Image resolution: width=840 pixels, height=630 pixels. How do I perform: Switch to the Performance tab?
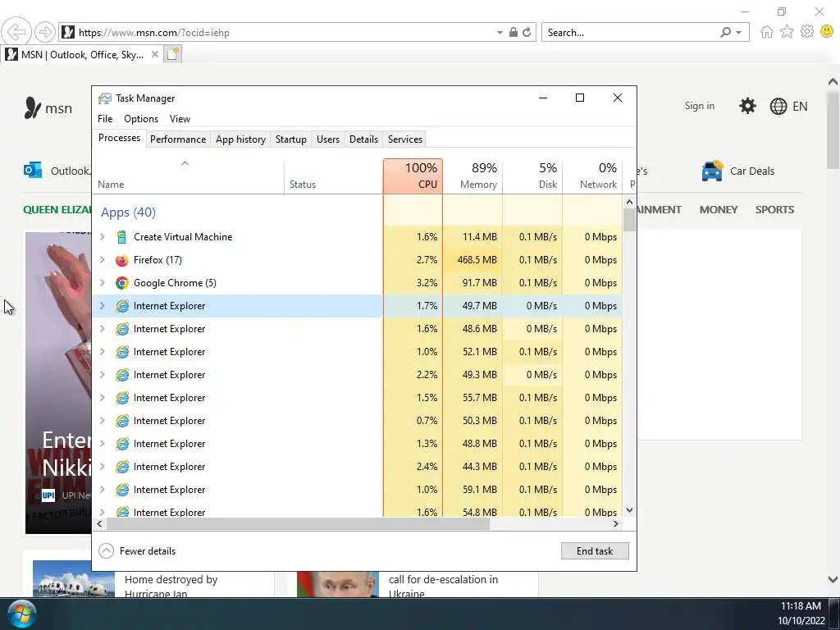(x=178, y=139)
